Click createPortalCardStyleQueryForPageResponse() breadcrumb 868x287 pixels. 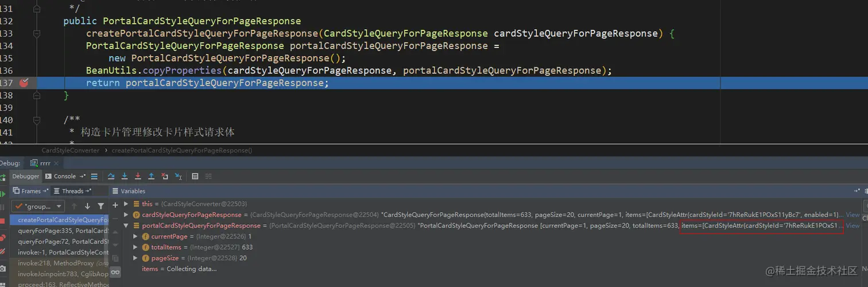[182, 150]
